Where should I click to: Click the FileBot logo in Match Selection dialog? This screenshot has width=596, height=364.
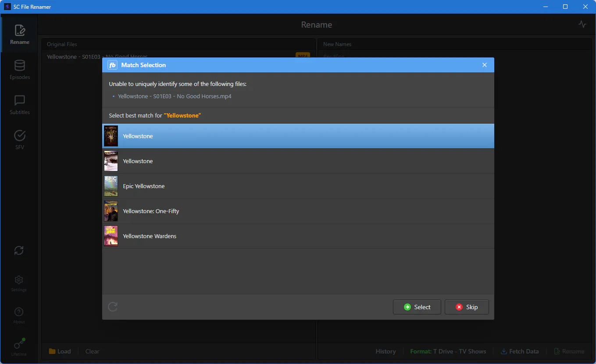click(112, 65)
